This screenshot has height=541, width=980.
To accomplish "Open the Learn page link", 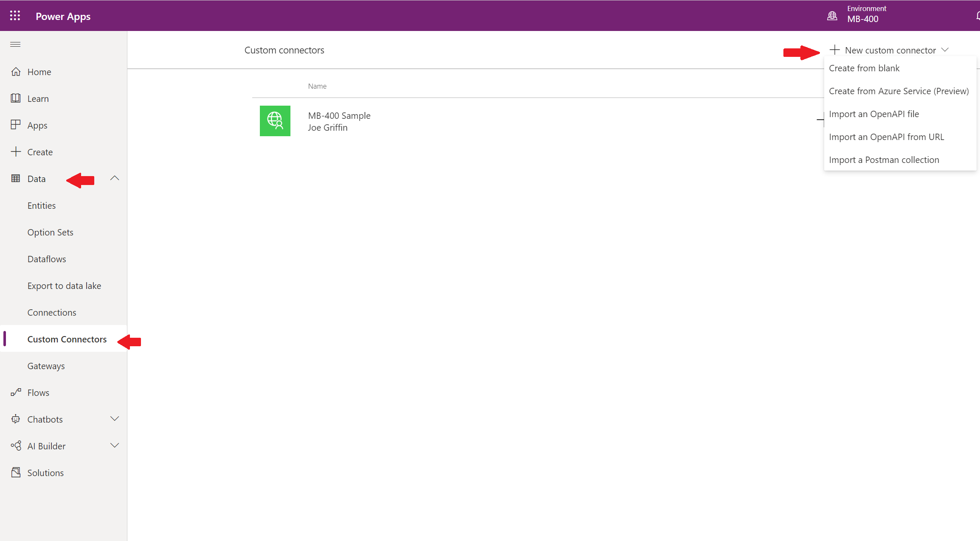I will 38,99.
